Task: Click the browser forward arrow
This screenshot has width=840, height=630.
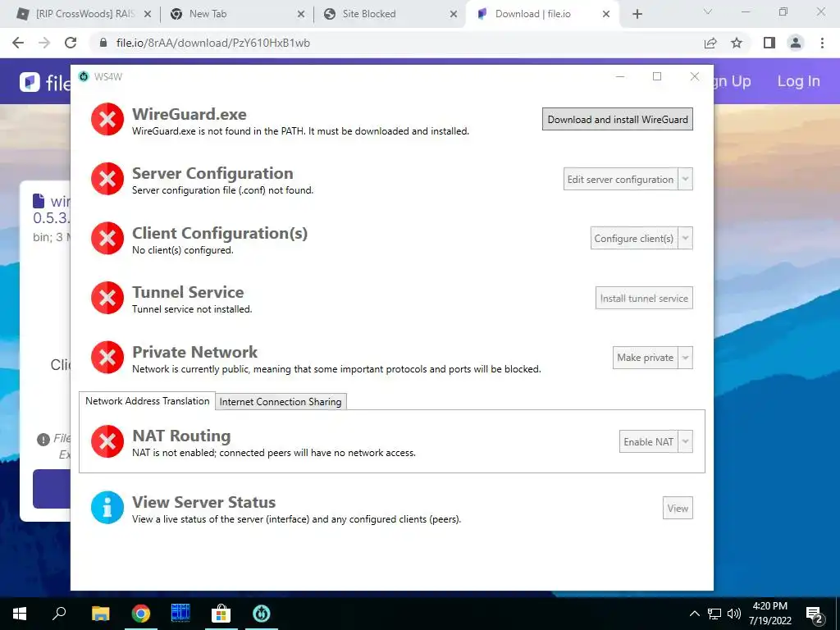Action: coord(44,43)
